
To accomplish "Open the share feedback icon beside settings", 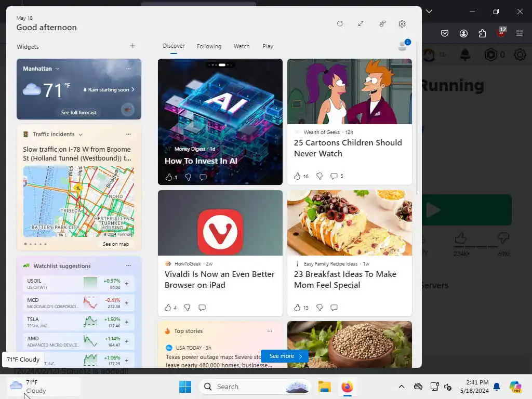I will click(x=382, y=24).
